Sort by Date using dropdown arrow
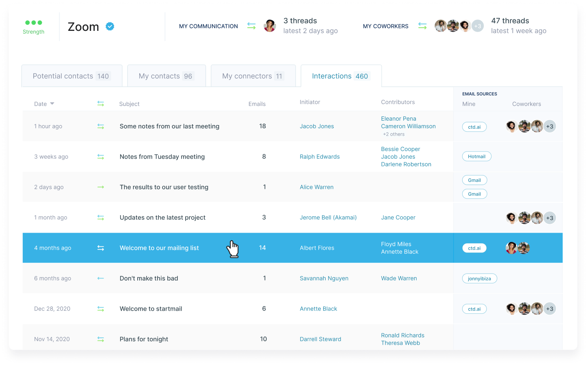Image resolution: width=588 pixels, height=365 pixels. 52,104
